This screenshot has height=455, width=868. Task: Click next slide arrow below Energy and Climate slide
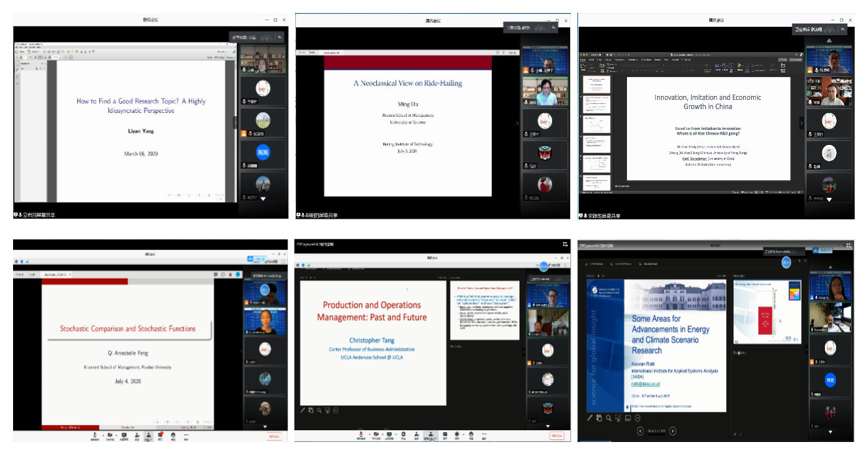(x=673, y=431)
